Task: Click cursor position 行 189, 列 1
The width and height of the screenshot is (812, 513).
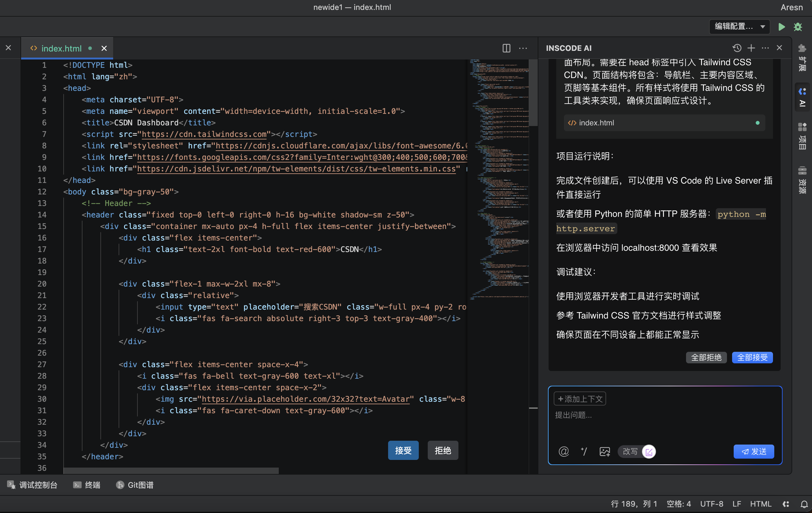Action: (x=634, y=504)
